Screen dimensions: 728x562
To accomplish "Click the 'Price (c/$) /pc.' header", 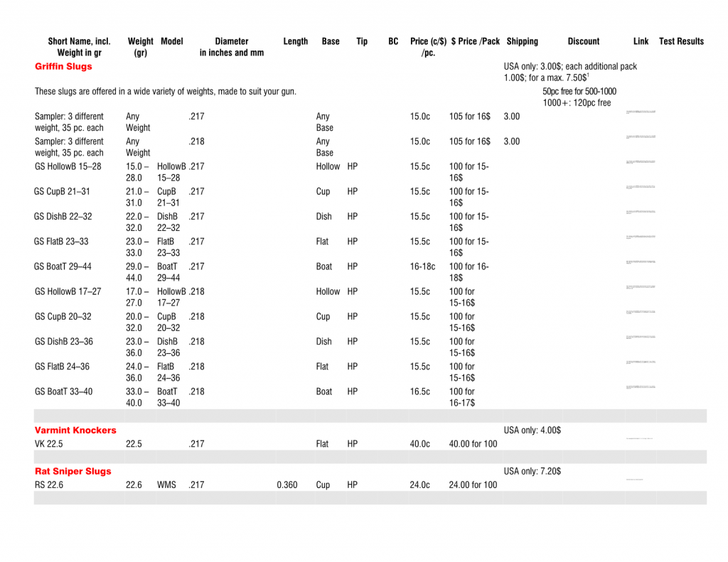I will [x=428, y=47].
